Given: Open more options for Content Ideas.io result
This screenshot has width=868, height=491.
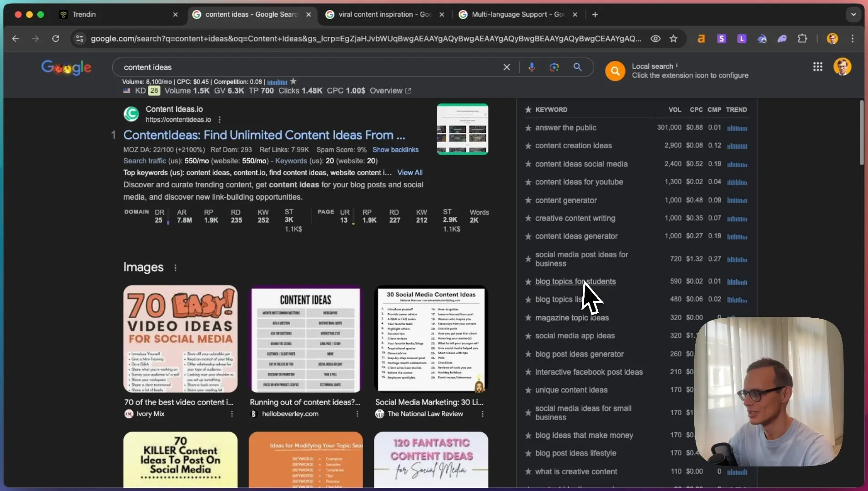Looking at the screenshot, I should pyautogui.click(x=220, y=120).
